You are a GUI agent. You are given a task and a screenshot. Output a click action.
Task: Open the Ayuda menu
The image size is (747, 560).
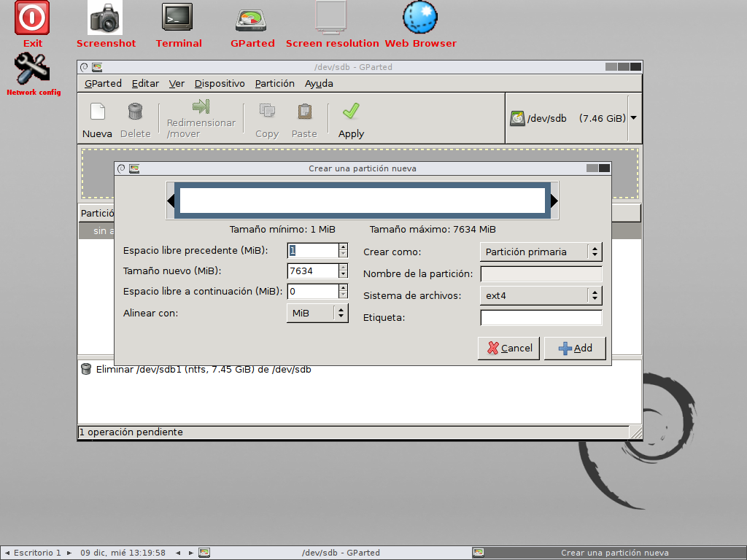319,83
